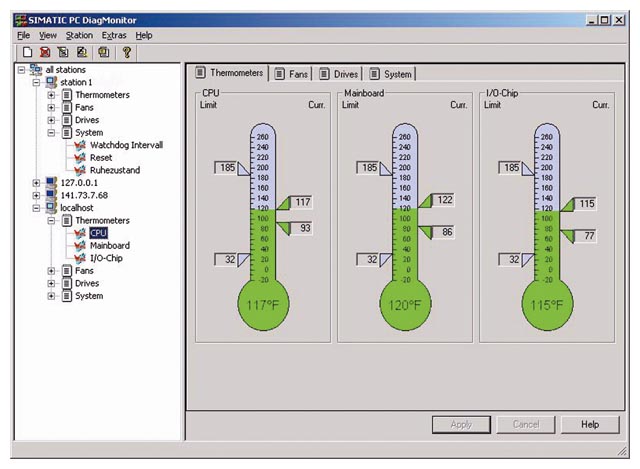Click the CPU upper limit marker at 185
This screenshot has height=469, width=640.
[x=230, y=167]
